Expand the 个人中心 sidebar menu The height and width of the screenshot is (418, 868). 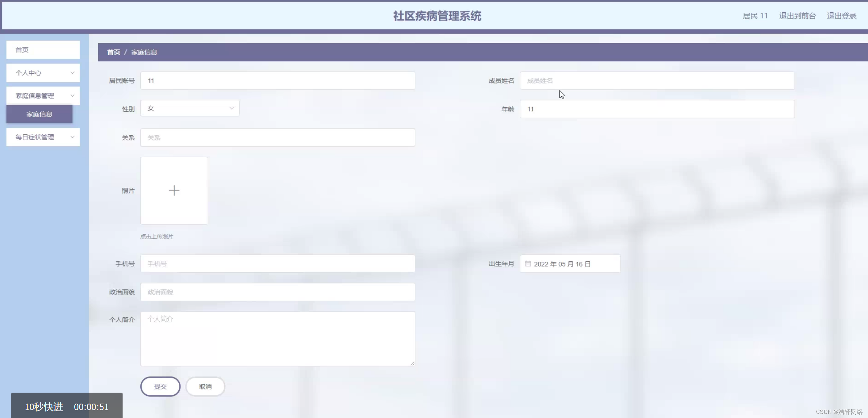43,73
